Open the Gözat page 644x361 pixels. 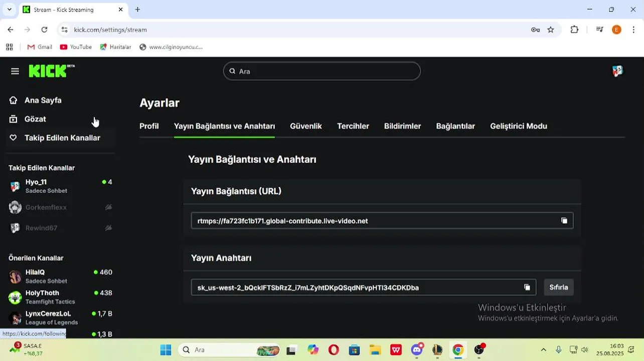[35, 119]
